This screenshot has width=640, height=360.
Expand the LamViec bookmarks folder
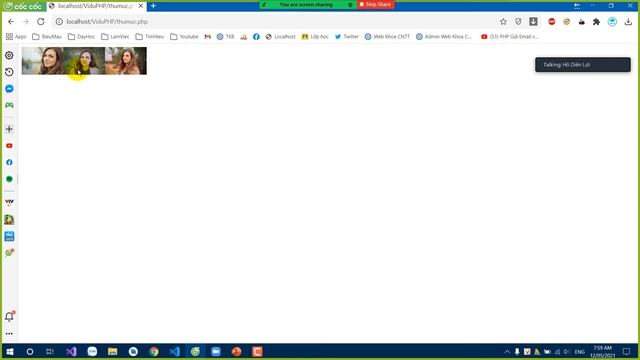click(116, 36)
